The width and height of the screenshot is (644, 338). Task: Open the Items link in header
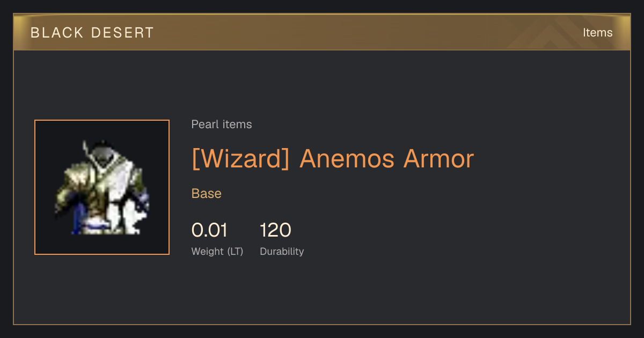[597, 33]
